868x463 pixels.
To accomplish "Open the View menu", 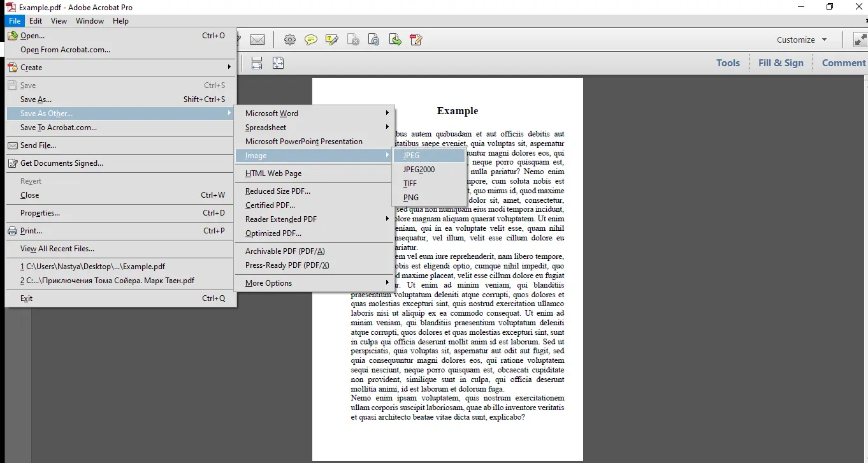I will (59, 20).
